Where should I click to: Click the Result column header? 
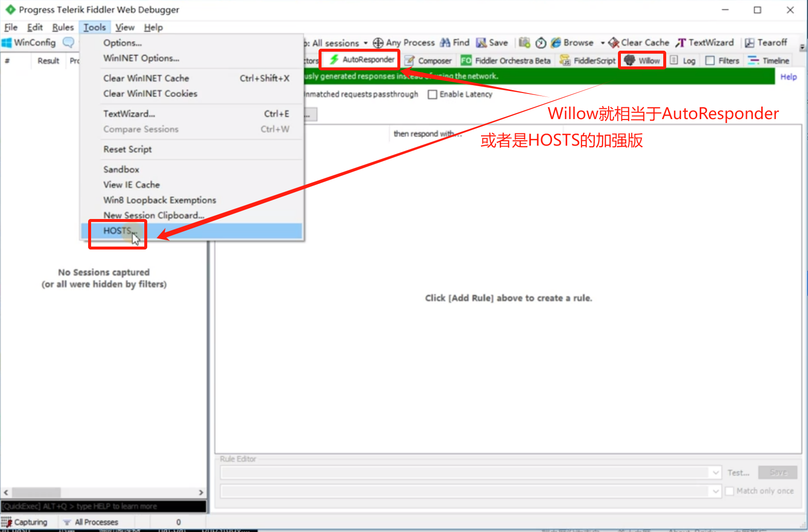point(48,61)
